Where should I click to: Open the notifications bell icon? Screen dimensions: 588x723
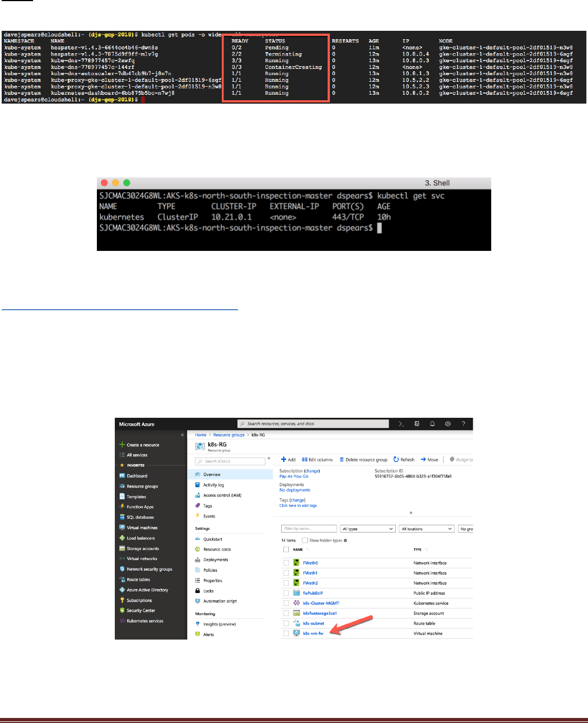coord(432,424)
